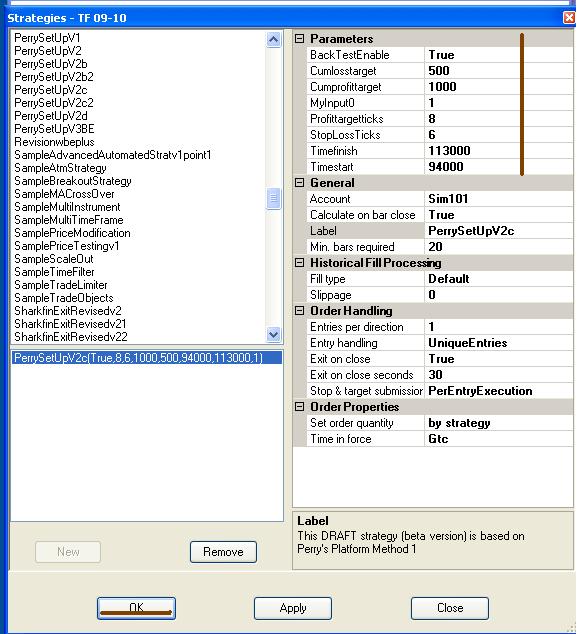Change Stop & target submission value PerEntryExecution
Image resolution: width=580 pixels, height=634 pixels.
[x=499, y=391]
